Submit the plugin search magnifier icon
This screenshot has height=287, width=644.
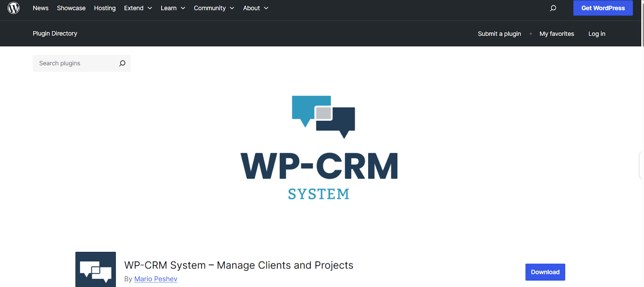point(122,63)
